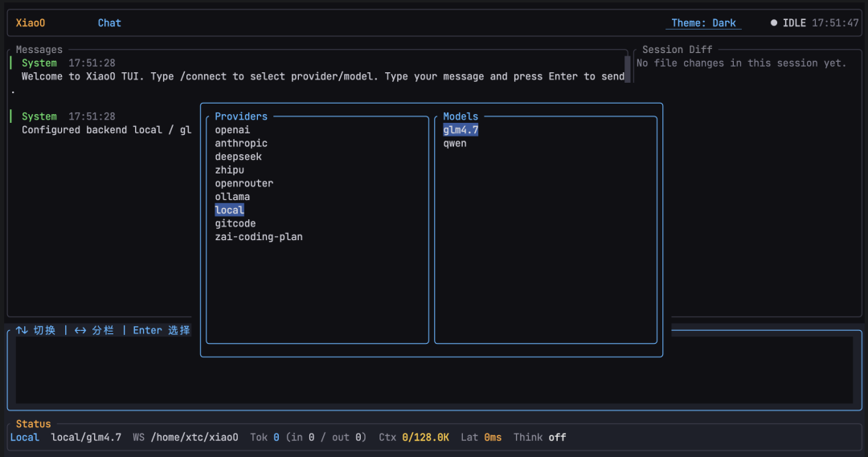868x457 pixels.
Task: Click the Models panel title
Action: [x=461, y=116]
